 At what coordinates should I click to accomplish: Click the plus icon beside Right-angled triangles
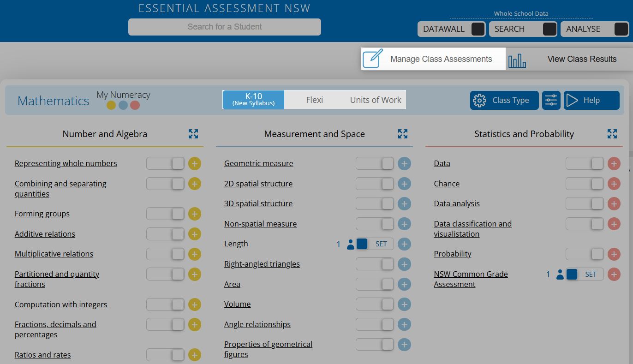pyautogui.click(x=404, y=264)
